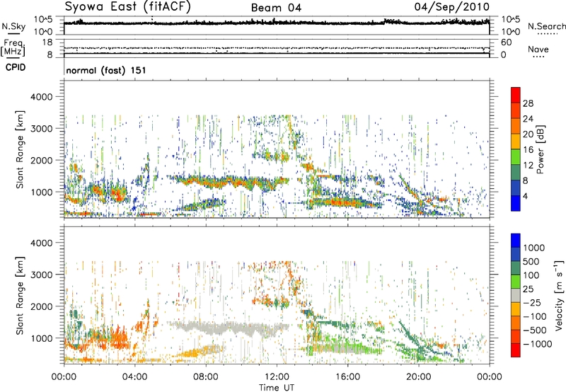Click the "4000" tick on the power panel
This screenshot has width=566, height=392.
(42, 97)
